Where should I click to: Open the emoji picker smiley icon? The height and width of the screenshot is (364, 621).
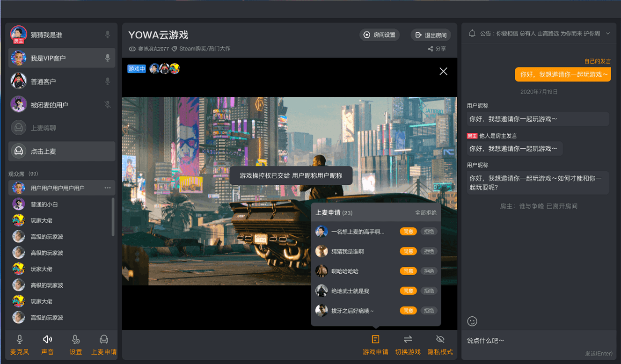pyautogui.click(x=472, y=321)
